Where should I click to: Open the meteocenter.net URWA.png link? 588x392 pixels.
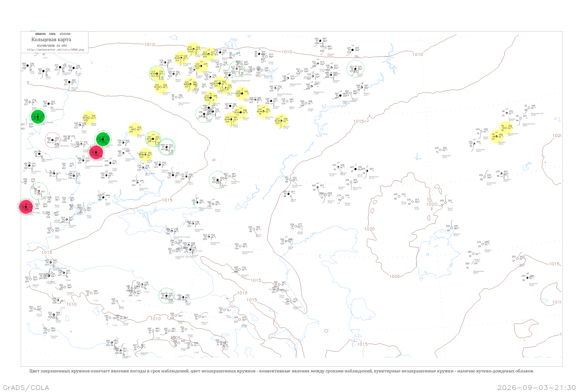coord(55,50)
